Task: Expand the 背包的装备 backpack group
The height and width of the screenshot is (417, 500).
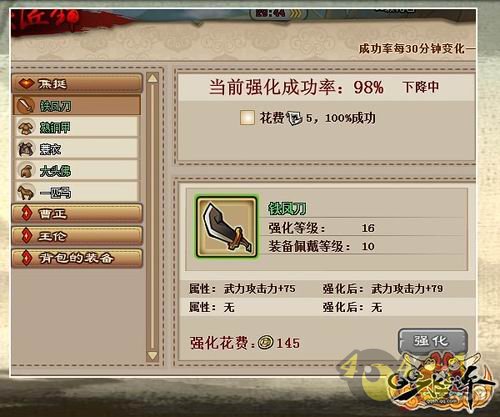Action: [x=77, y=258]
